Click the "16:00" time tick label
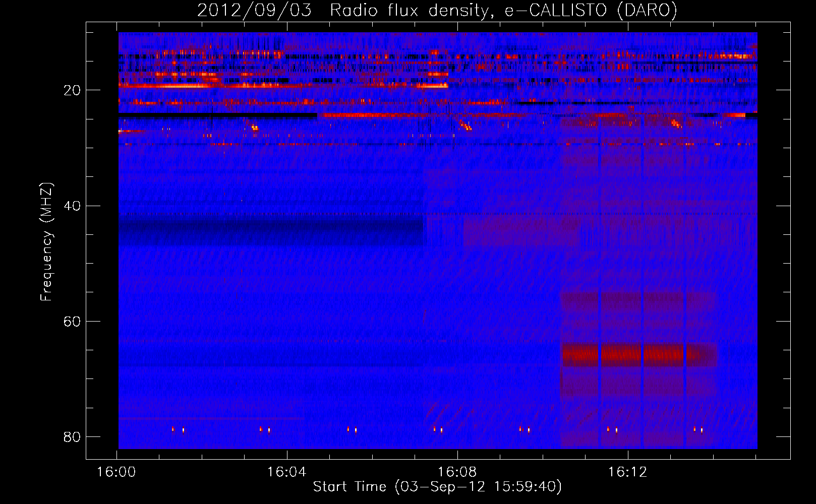 (116, 472)
